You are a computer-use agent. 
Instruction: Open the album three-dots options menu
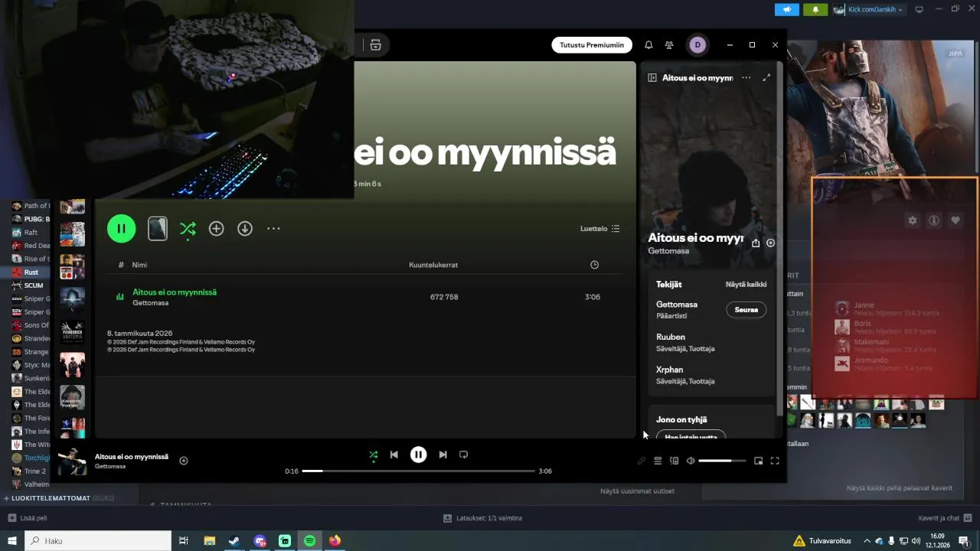273,228
